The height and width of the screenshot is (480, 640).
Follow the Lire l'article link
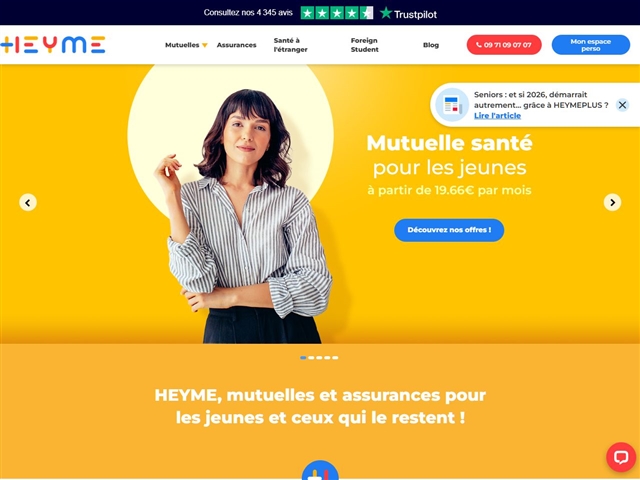tap(497, 116)
